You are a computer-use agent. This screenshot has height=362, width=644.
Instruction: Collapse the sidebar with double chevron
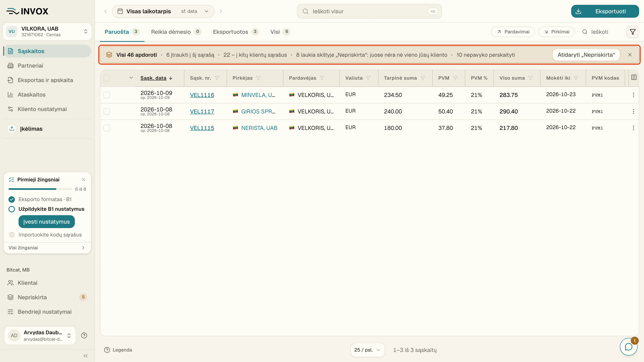[x=86, y=356]
